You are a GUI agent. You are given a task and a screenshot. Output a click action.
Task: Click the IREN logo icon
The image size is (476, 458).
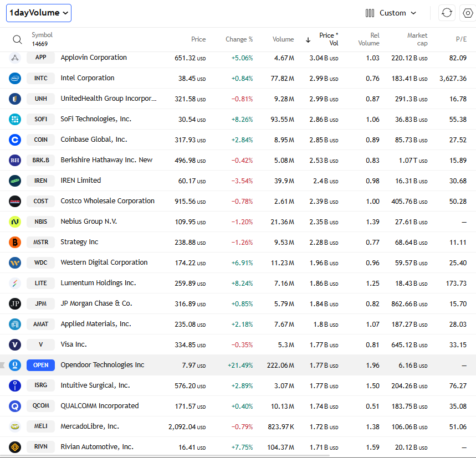[x=15, y=181]
